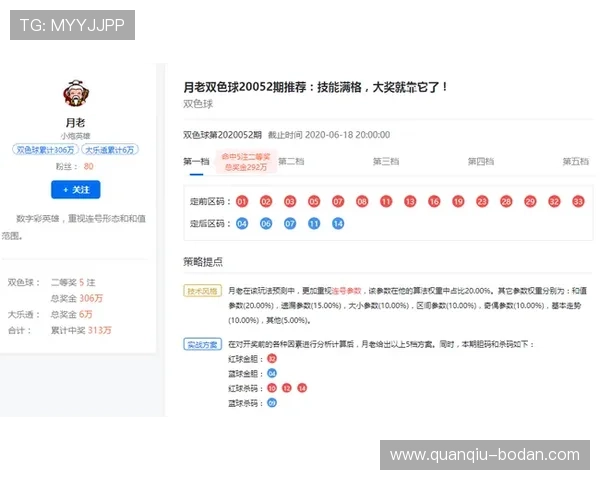Click 红球杀码 red ball 10

[272, 388]
